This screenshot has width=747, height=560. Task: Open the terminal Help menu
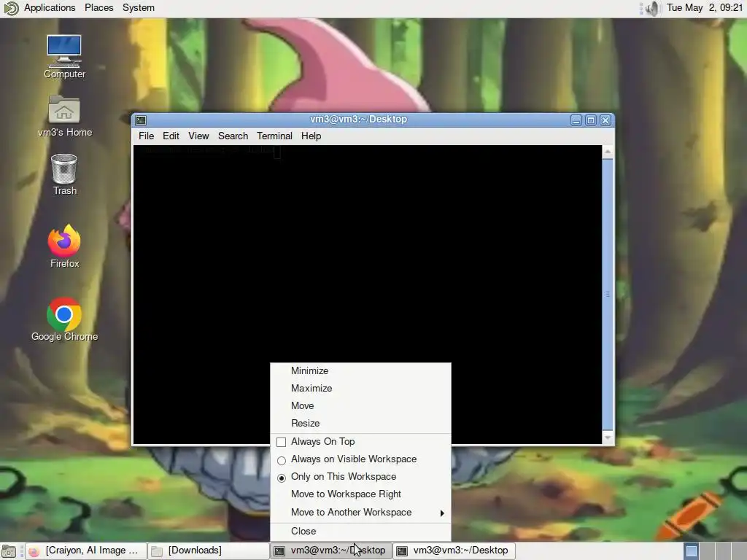[311, 136]
